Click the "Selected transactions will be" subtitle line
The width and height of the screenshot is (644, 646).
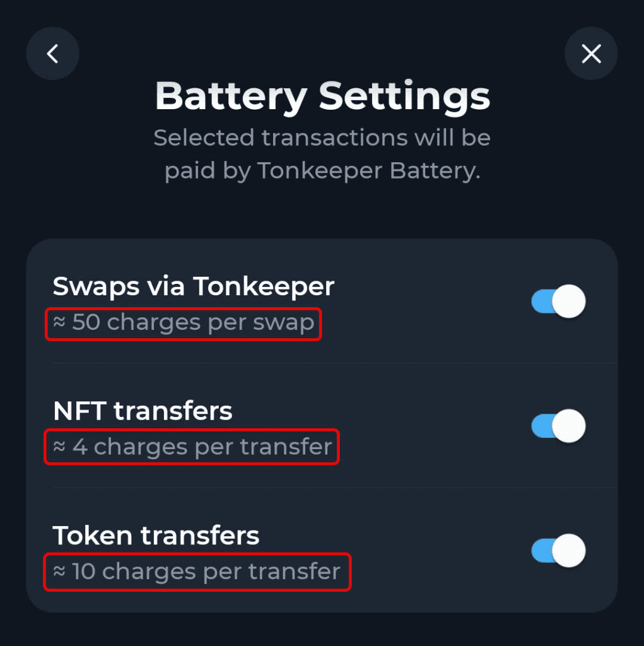click(322, 138)
